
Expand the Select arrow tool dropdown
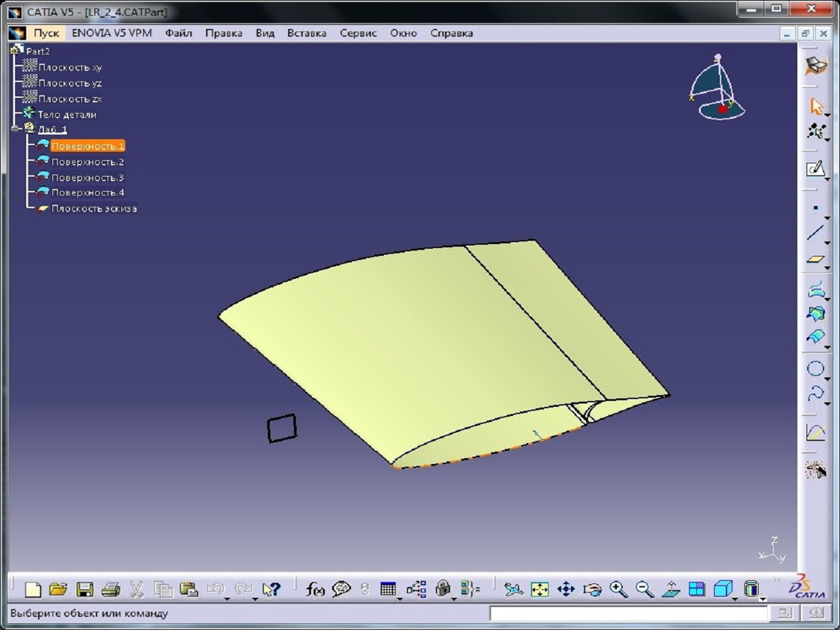(x=827, y=115)
